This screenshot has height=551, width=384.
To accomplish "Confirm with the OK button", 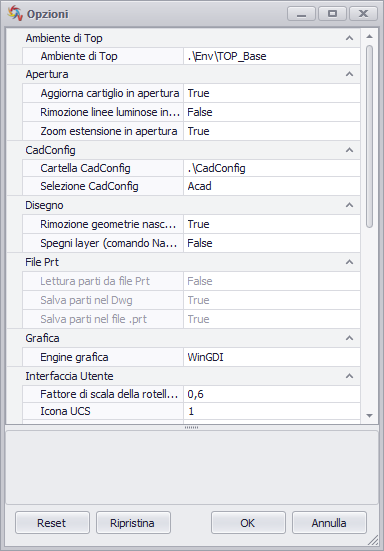I will tap(248, 523).
